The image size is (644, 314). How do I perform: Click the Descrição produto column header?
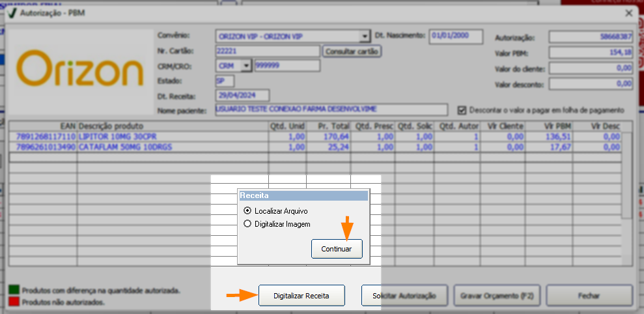click(173, 126)
